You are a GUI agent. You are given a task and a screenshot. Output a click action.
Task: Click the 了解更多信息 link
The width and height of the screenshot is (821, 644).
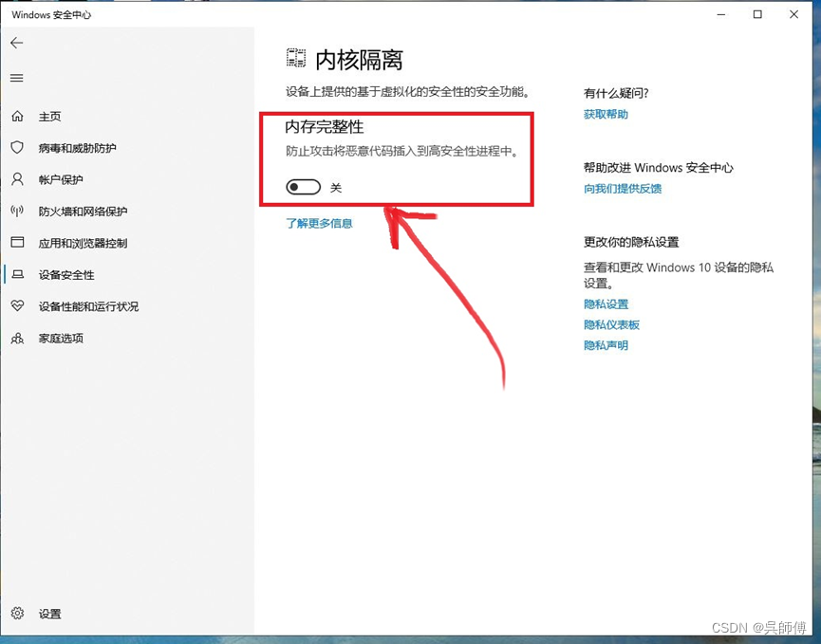click(x=319, y=224)
